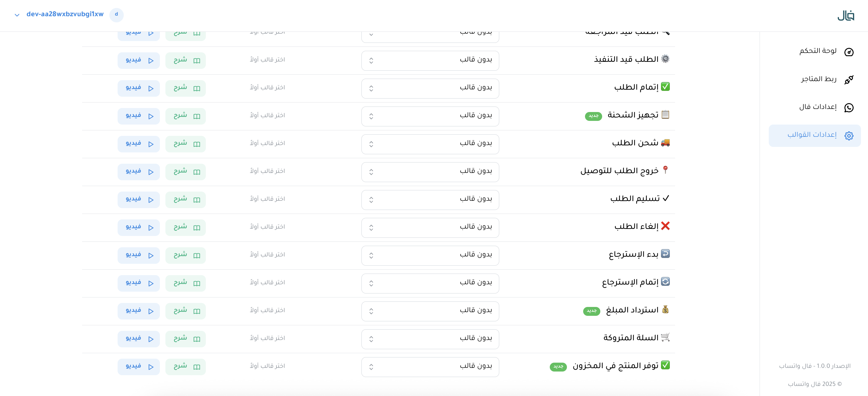Open the template selector for خروج الطلب للتوصيل
This screenshot has width=868, height=396.
pos(430,172)
